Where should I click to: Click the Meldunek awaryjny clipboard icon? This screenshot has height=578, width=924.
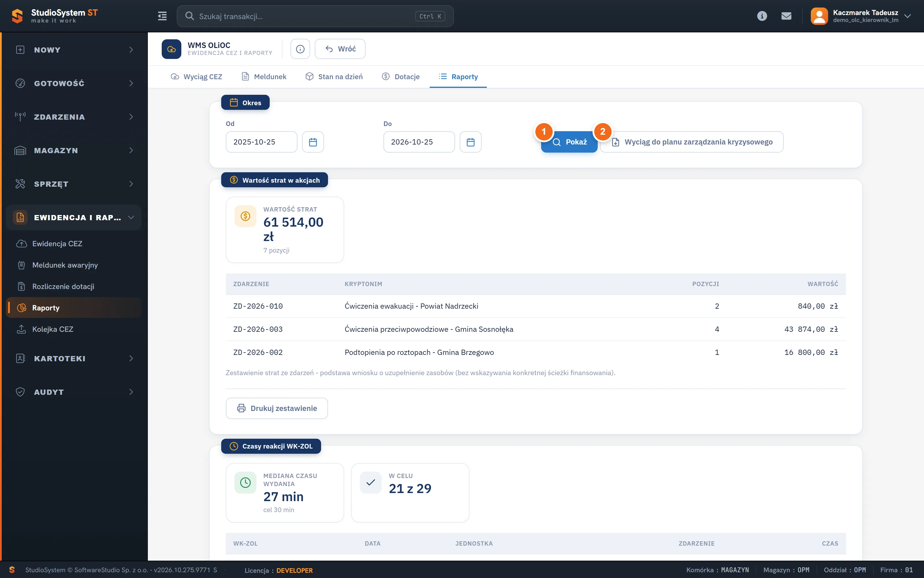click(21, 265)
